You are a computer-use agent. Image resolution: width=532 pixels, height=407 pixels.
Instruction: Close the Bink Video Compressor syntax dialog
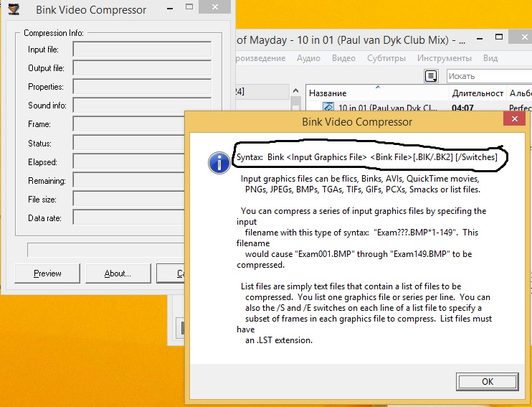pyautogui.click(x=514, y=119)
